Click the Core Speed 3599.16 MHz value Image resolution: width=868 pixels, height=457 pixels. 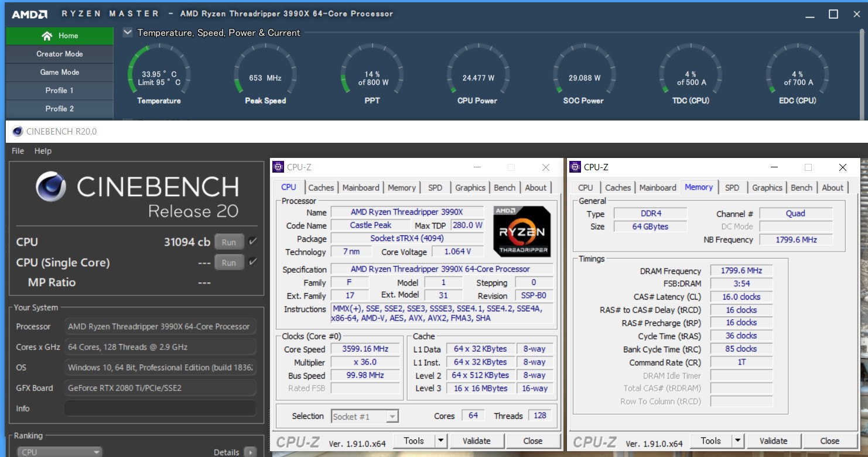click(x=365, y=349)
